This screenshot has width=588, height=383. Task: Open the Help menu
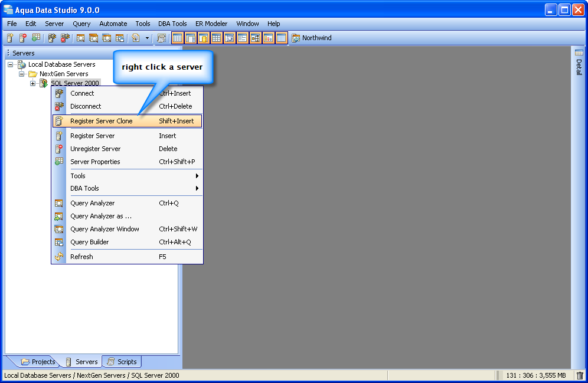[273, 24]
